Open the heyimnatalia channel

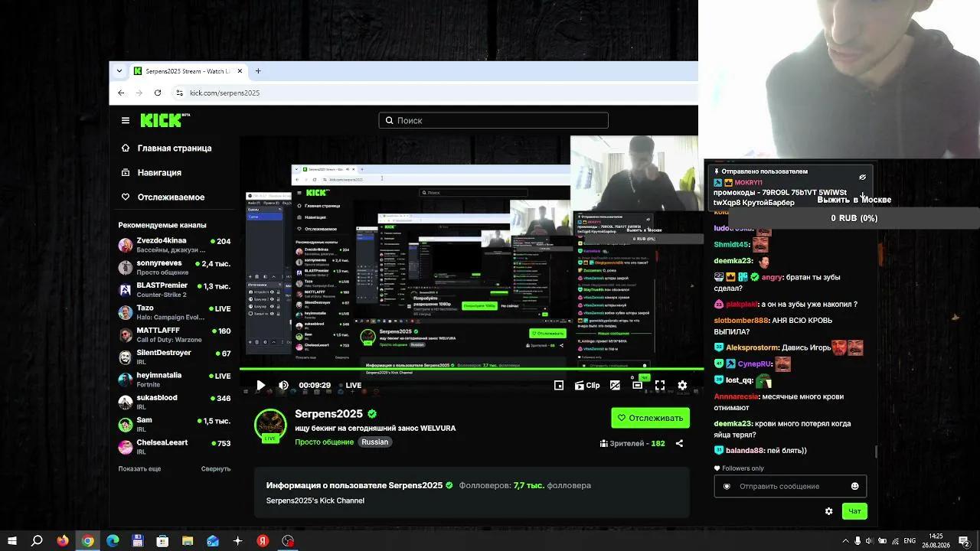click(175, 380)
